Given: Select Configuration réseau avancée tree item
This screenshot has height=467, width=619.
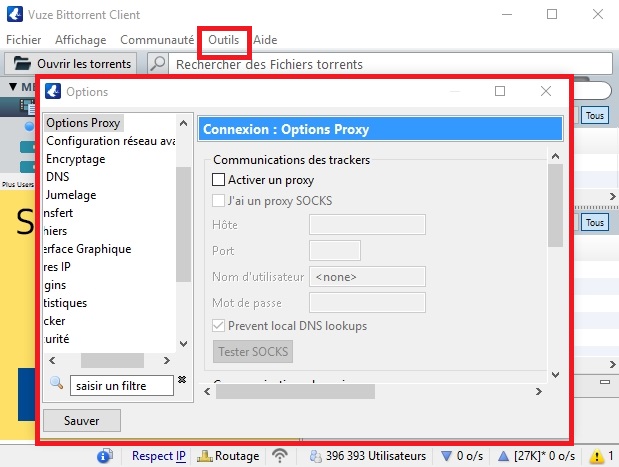Looking at the screenshot, I should point(111,141).
